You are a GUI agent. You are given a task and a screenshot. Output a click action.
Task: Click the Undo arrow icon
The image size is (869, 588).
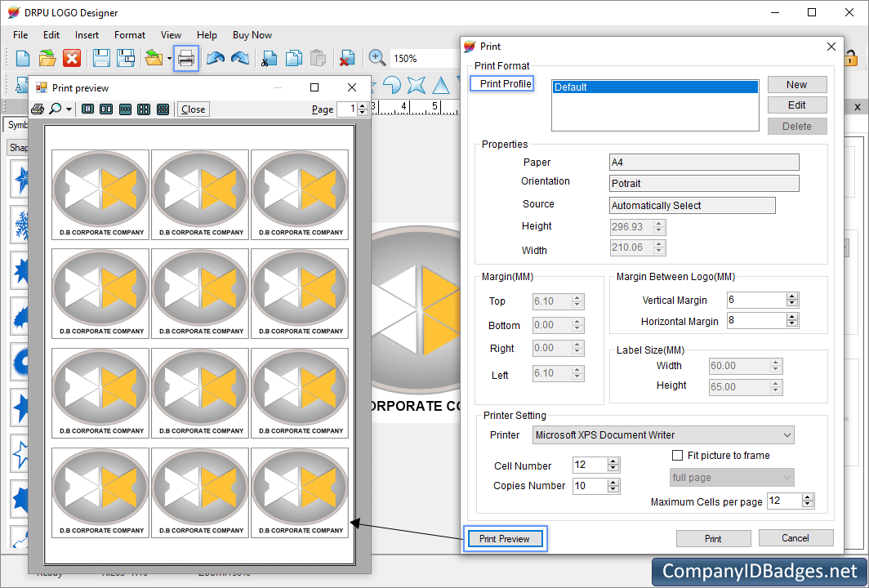point(216,58)
